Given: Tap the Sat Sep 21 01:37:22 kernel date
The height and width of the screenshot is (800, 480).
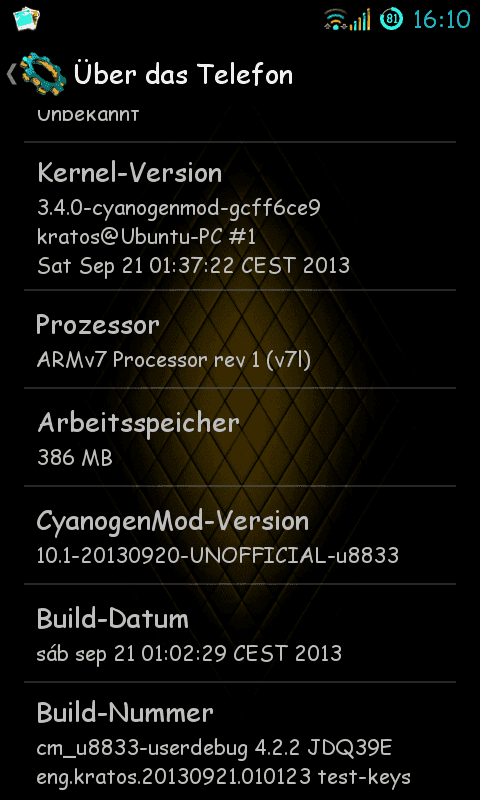Looking at the screenshot, I should pyautogui.click(x=194, y=266).
